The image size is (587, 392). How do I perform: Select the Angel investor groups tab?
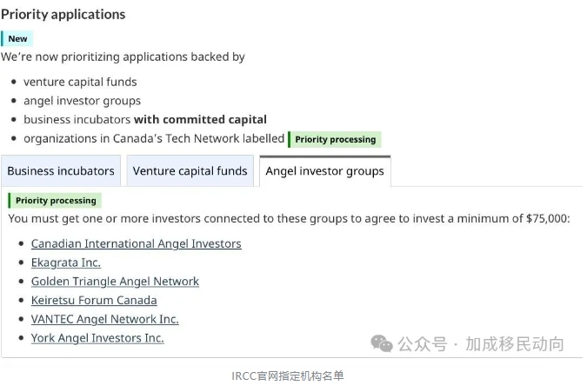(325, 171)
